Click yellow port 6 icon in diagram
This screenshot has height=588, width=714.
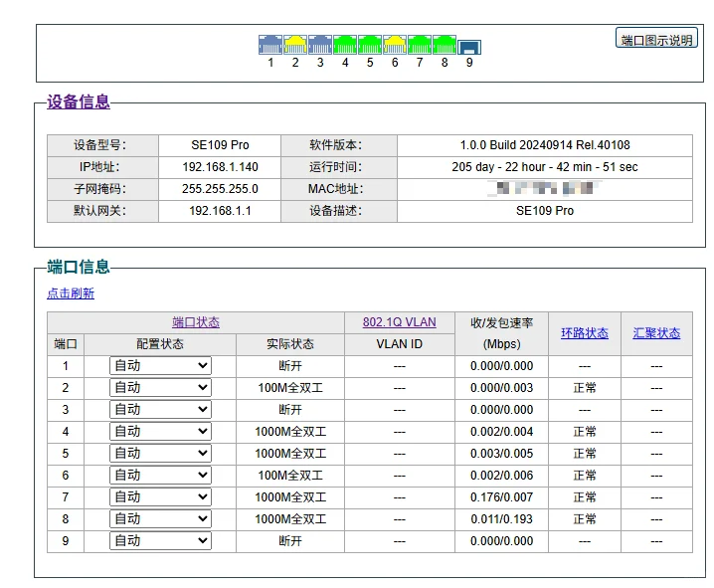(x=395, y=45)
